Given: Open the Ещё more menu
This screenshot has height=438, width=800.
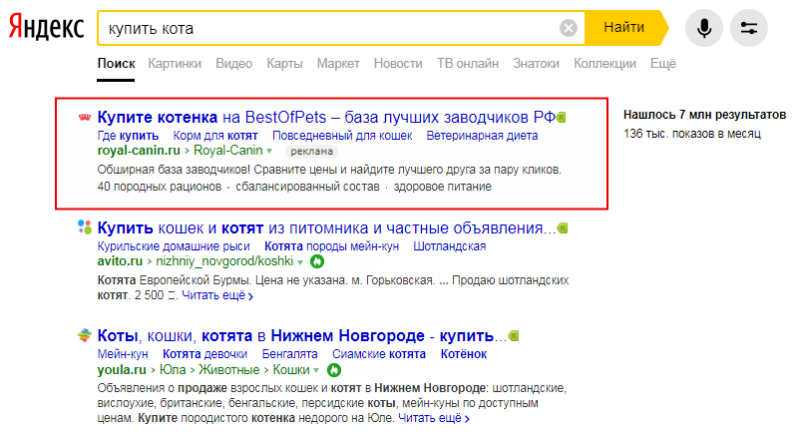Looking at the screenshot, I should (663, 64).
